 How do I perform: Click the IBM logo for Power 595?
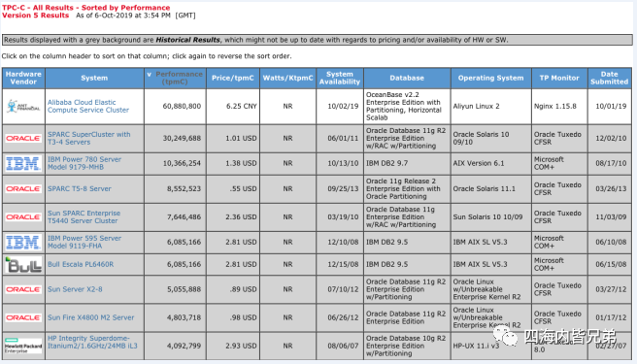[23, 243]
